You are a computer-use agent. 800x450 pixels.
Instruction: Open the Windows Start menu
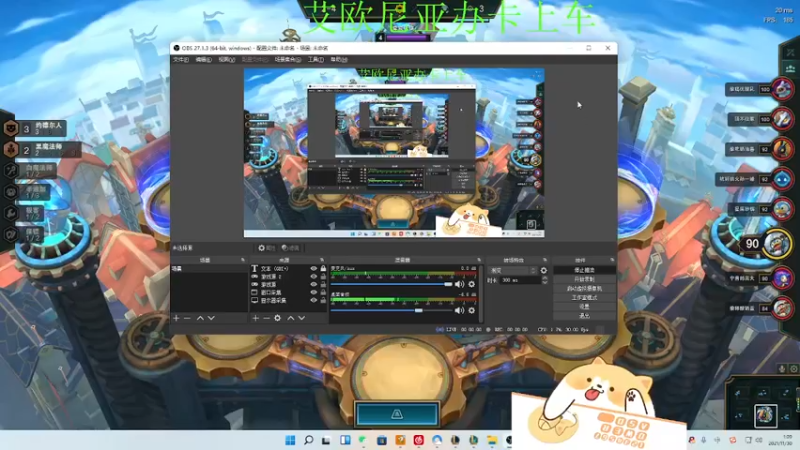pos(290,440)
